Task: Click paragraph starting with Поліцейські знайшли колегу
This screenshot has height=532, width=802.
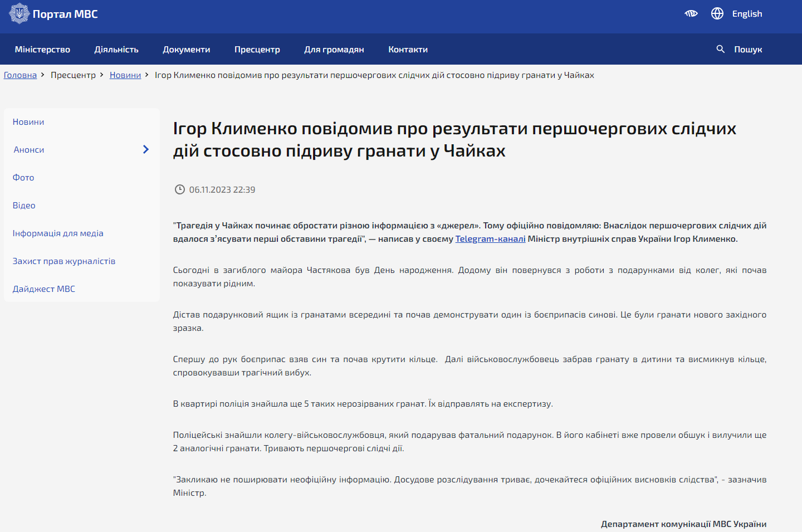Action: [x=470, y=442]
